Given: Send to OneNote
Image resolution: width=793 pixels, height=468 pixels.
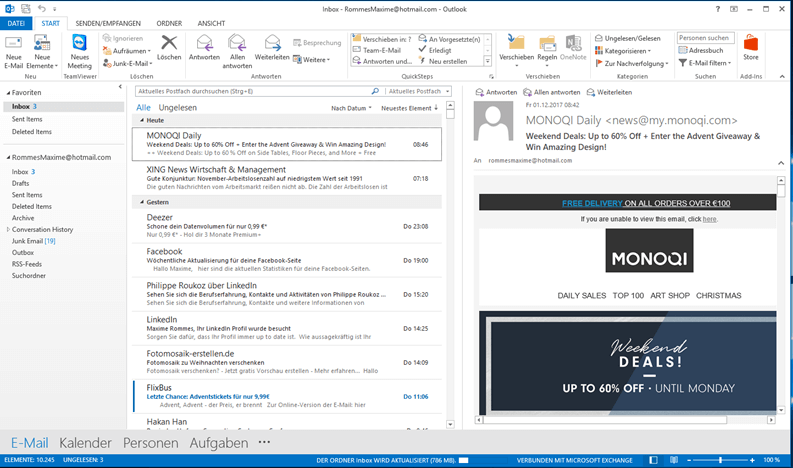Looking at the screenshot, I should 573,48.
